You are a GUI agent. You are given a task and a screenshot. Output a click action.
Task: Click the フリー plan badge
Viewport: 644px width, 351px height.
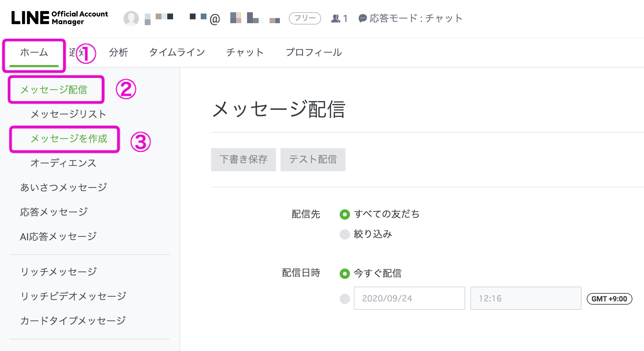point(305,18)
